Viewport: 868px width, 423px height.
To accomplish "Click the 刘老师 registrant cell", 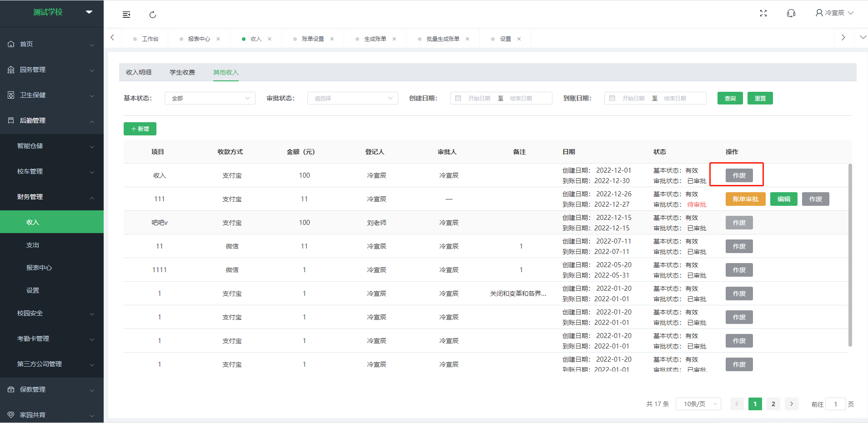I will [x=376, y=223].
